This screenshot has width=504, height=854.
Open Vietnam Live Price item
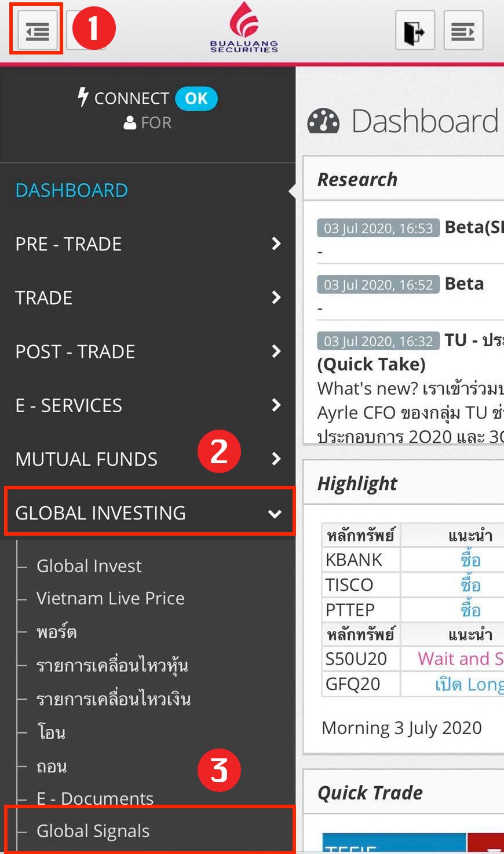pyautogui.click(x=110, y=598)
